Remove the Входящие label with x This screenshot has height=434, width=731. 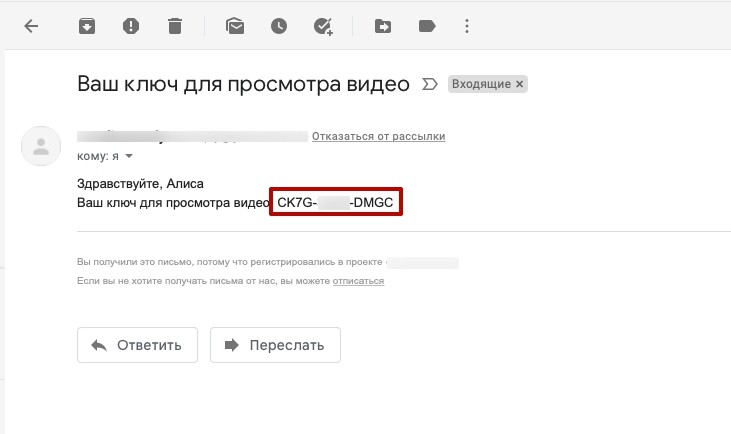click(x=519, y=85)
